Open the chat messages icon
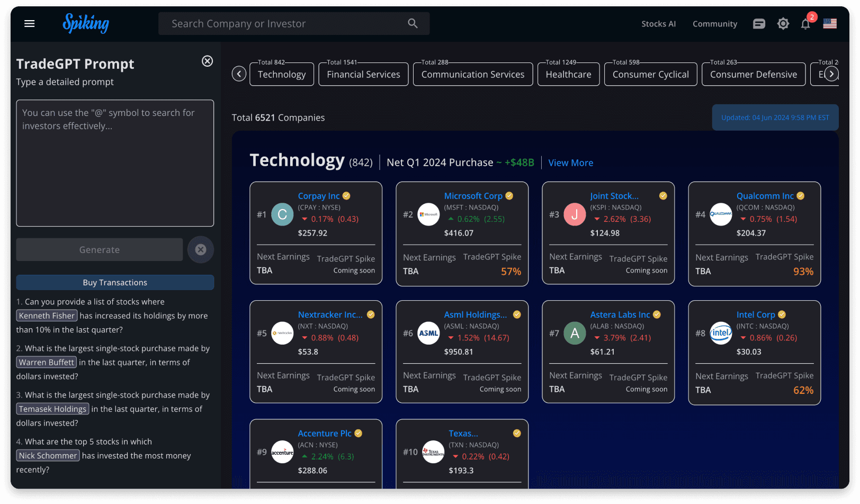 click(759, 24)
